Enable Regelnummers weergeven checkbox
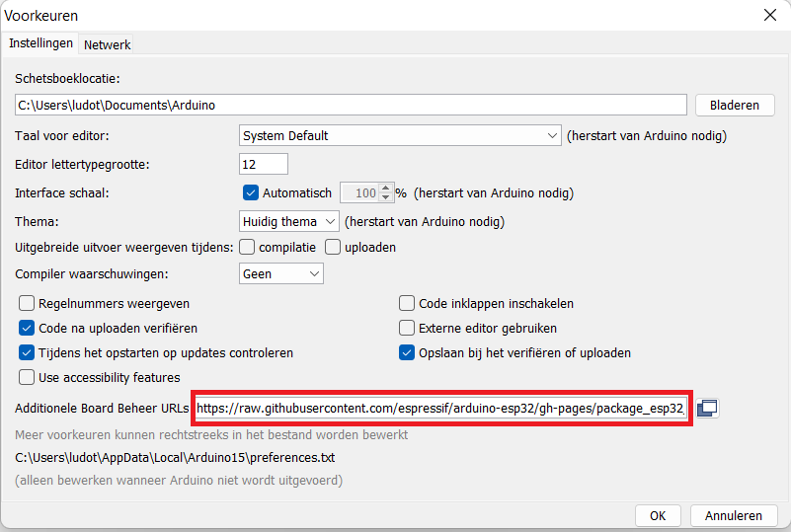 27,303
